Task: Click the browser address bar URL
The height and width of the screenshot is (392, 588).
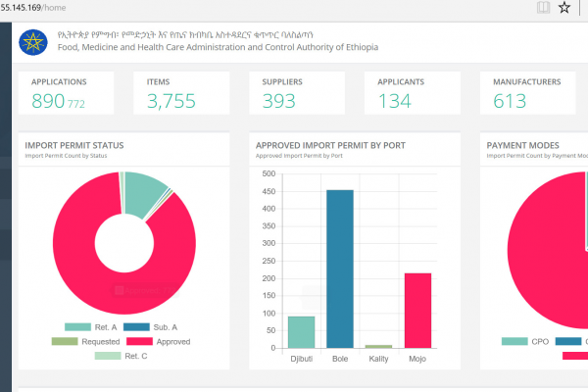Action: pos(59,8)
